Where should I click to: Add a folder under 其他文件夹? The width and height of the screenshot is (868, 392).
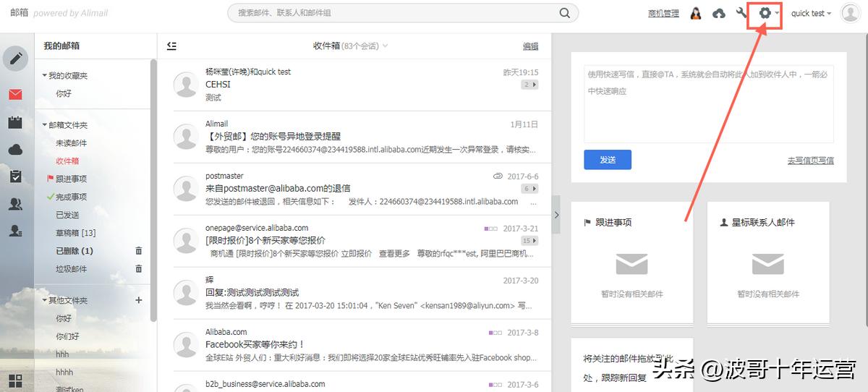tap(139, 300)
